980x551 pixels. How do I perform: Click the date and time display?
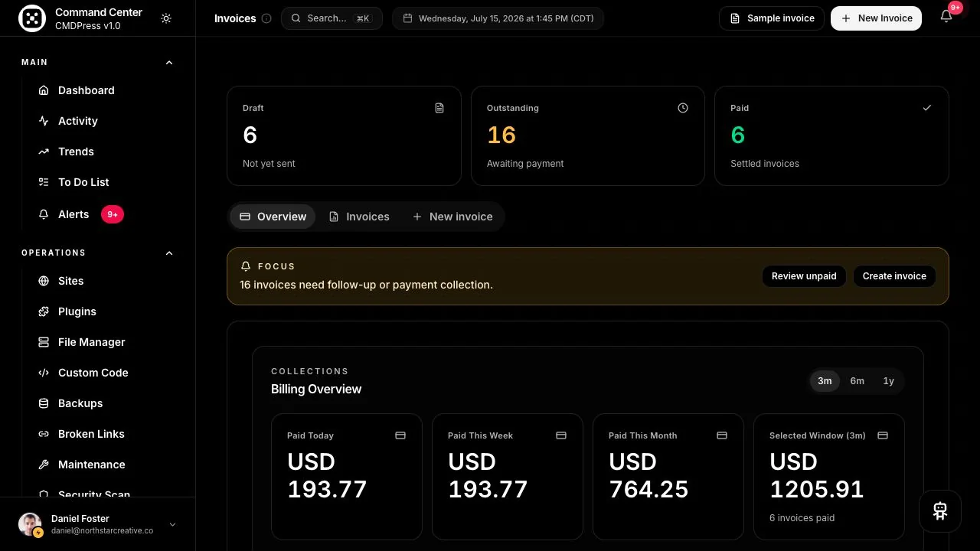498,18
